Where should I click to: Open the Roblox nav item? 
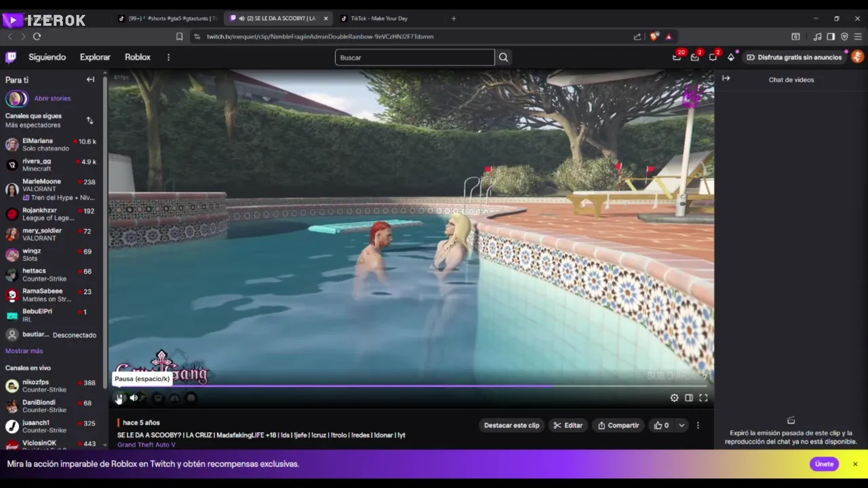coord(138,57)
